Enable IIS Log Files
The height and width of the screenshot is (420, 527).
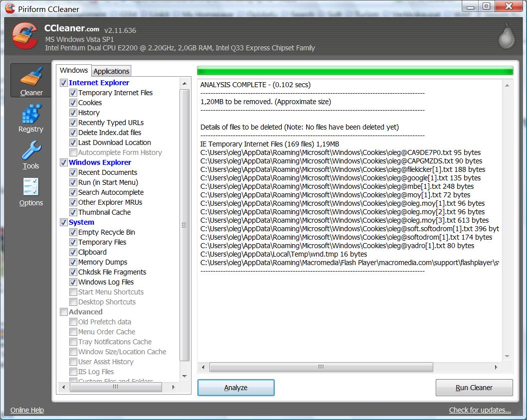pos(73,372)
